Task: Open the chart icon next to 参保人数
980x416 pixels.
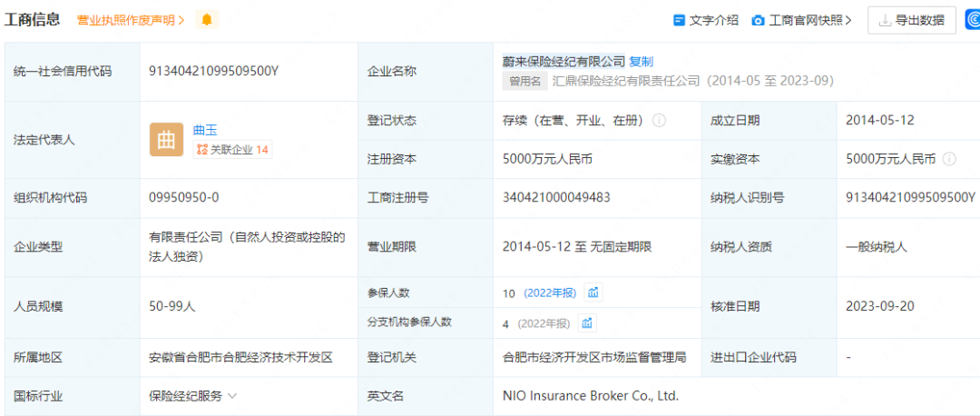Action: 593,292
